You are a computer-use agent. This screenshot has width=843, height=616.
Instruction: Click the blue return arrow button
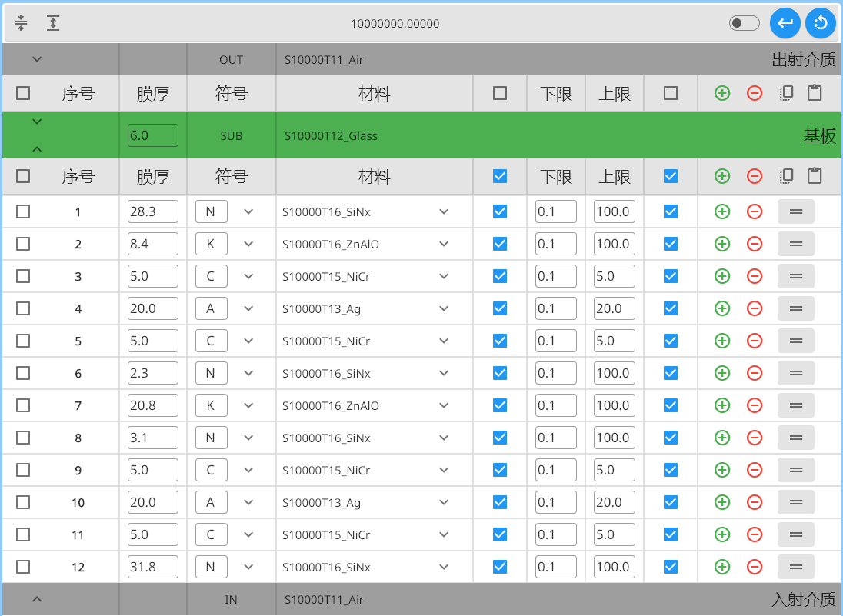pyautogui.click(x=785, y=23)
